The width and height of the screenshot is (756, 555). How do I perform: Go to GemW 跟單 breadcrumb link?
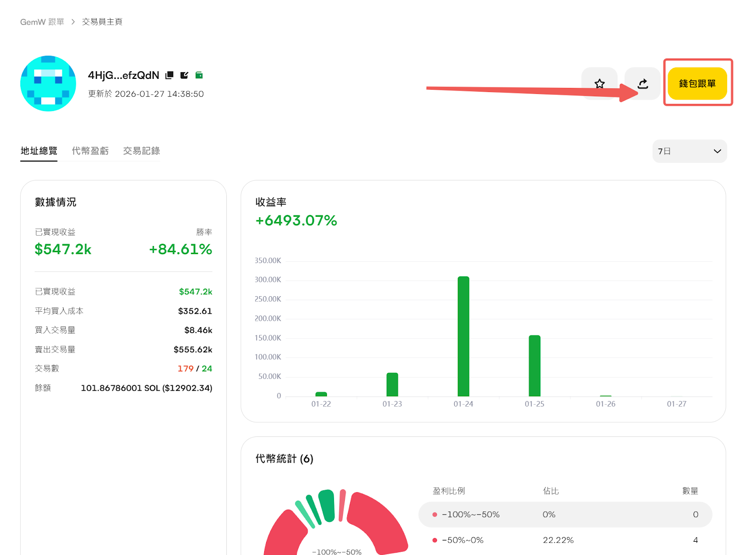point(42,22)
